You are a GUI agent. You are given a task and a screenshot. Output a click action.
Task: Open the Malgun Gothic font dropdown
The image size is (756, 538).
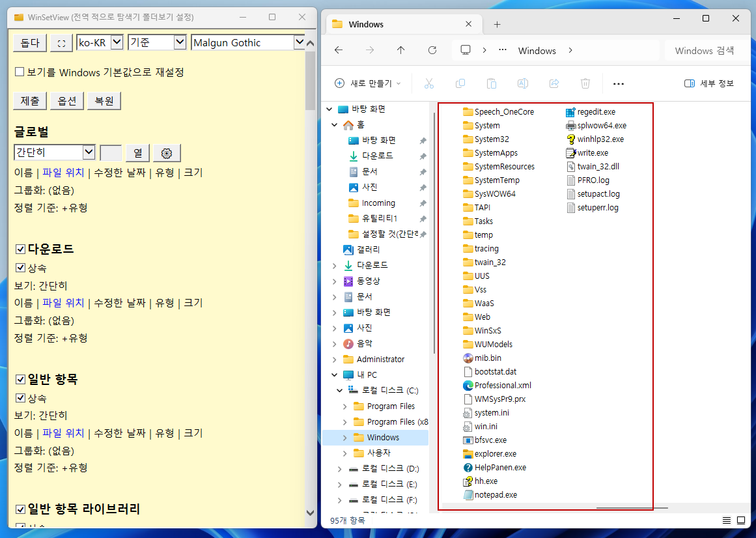(x=248, y=42)
